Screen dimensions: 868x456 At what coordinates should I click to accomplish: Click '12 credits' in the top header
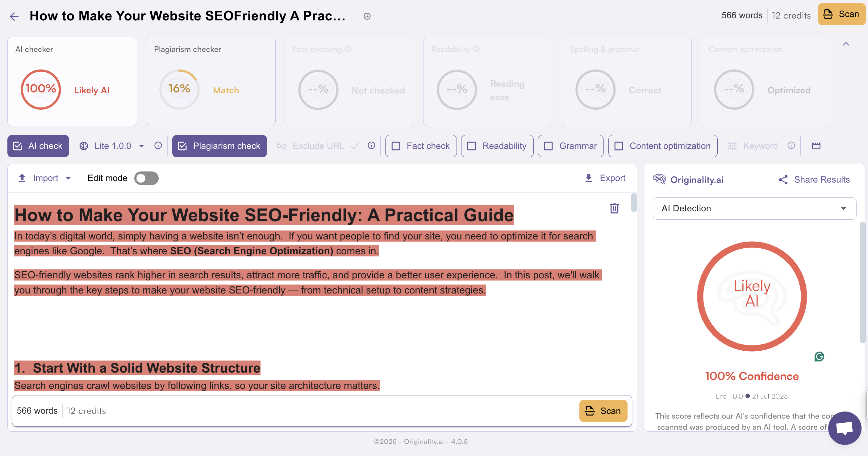(791, 15)
